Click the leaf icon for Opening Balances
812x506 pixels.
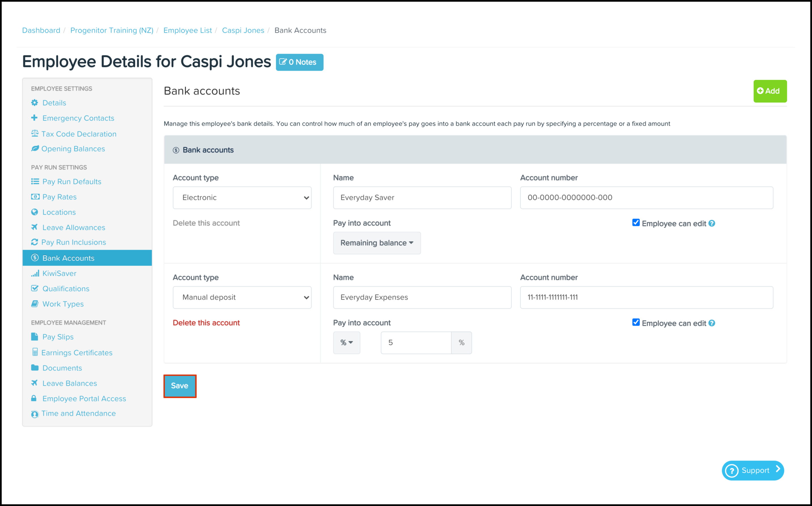click(x=35, y=148)
